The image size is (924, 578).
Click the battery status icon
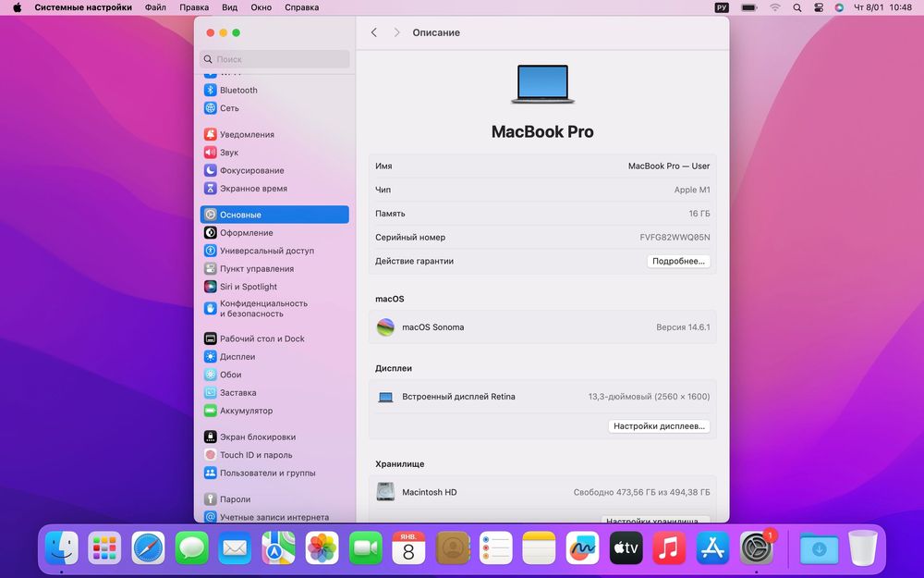point(749,7)
